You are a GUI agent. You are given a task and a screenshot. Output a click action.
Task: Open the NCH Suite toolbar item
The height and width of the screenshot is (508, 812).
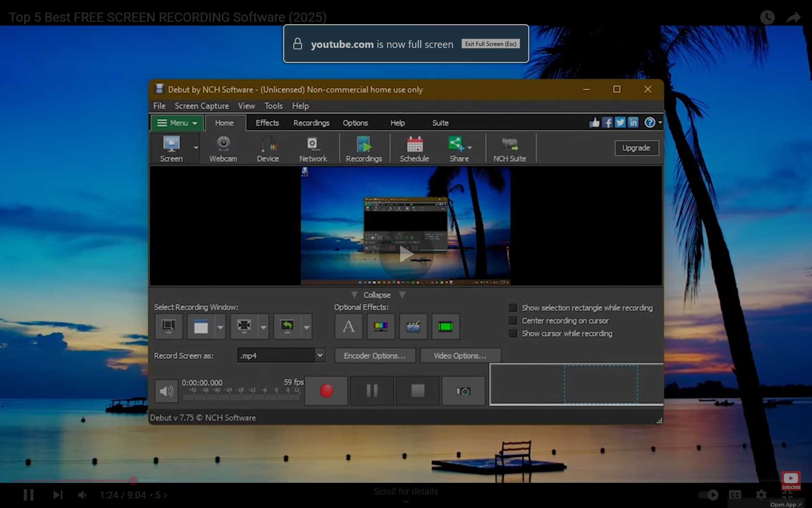(x=509, y=149)
